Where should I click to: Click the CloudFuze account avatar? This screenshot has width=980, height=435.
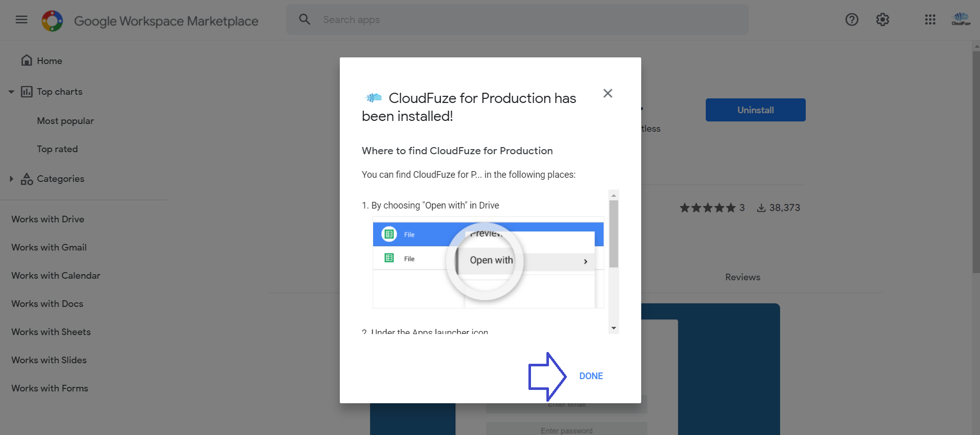pyautogui.click(x=961, y=19)
